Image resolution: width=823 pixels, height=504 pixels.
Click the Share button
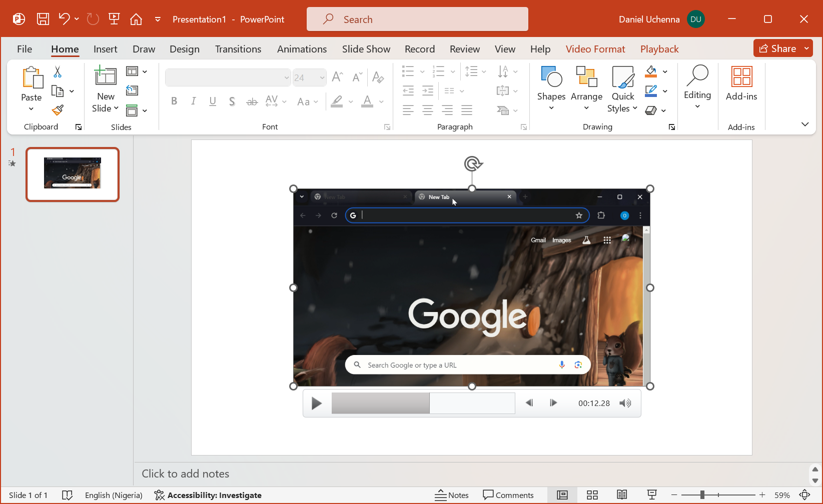777,48
